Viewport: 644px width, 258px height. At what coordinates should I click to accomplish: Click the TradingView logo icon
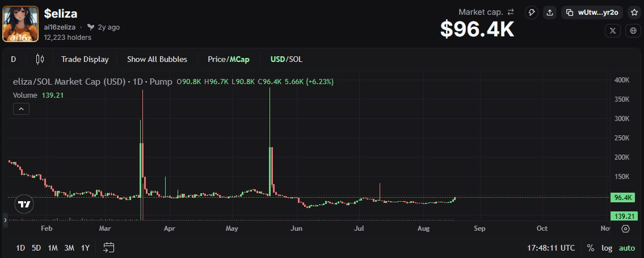coord(24,204)
